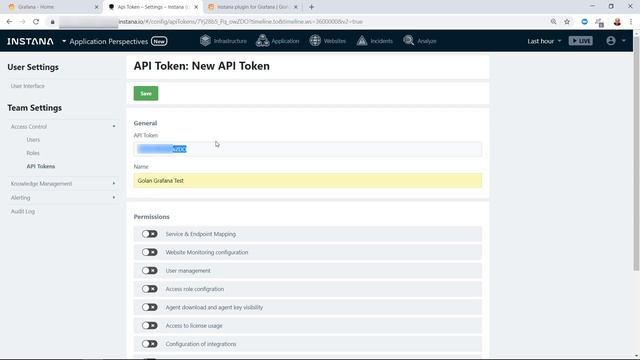Select the Api Token Settings tab
The height and width of the screenshot is (360, 640).
click(153, 7)
